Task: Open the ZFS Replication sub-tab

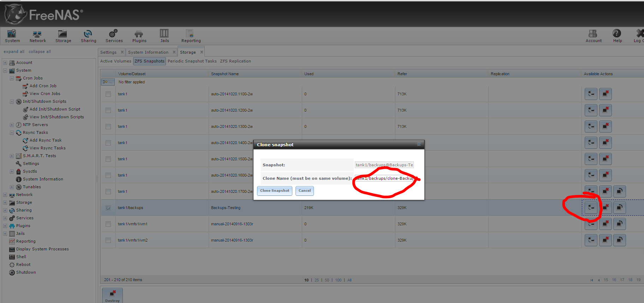Action: pyautogui.click(x=235, y=61)
